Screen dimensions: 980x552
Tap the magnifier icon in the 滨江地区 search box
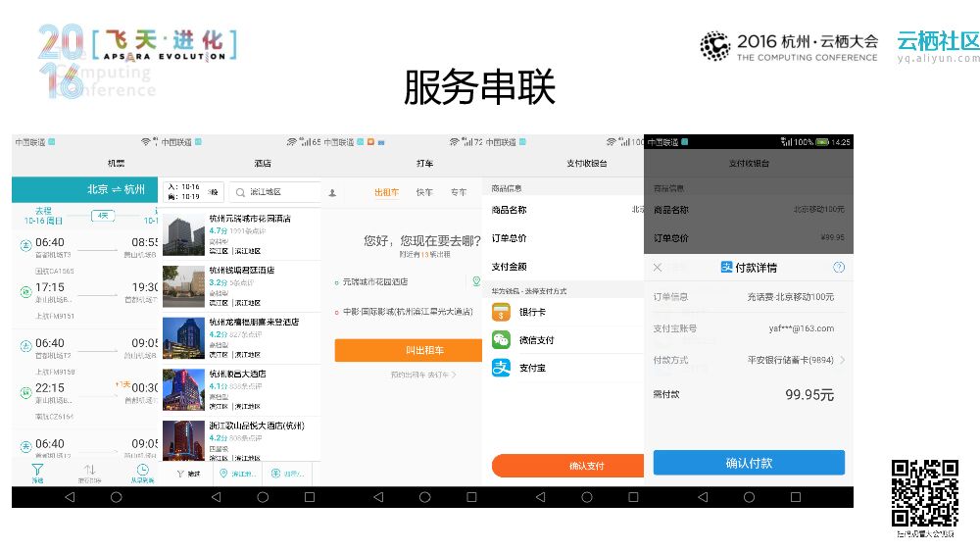tap(240, 192)
